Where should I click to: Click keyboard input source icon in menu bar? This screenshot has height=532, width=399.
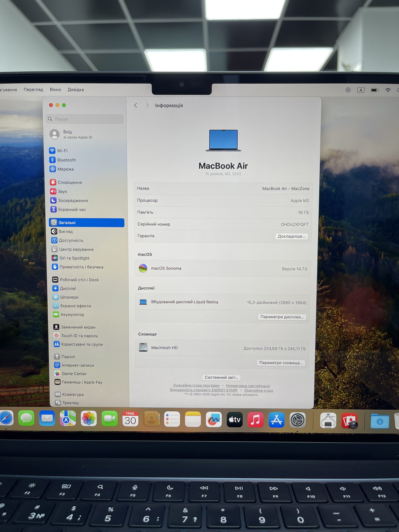(361, 90)
